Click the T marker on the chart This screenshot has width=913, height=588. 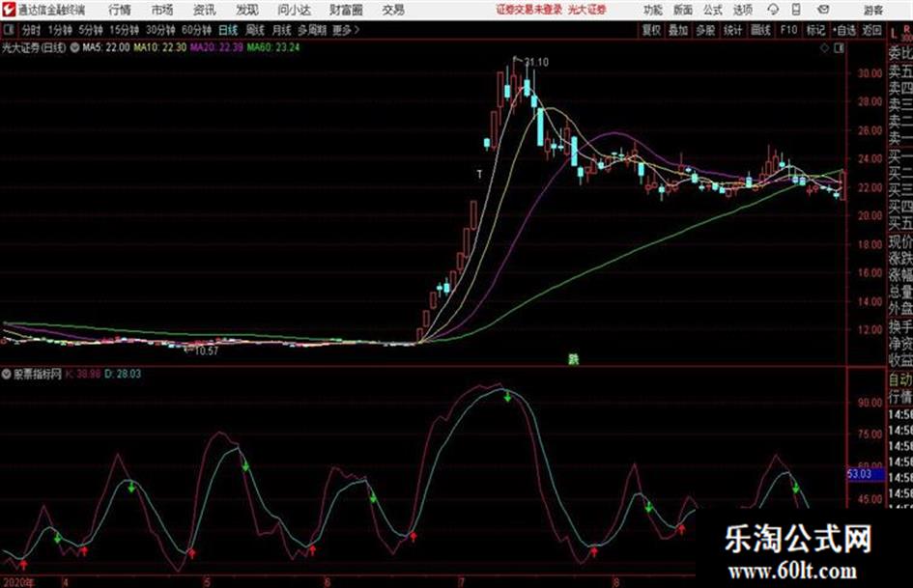coord(479,174)
